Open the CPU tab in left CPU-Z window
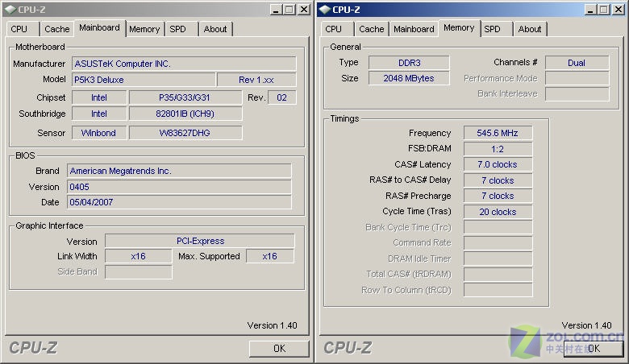The height and width of the screenshot is (364, 629). click(23, 29)
